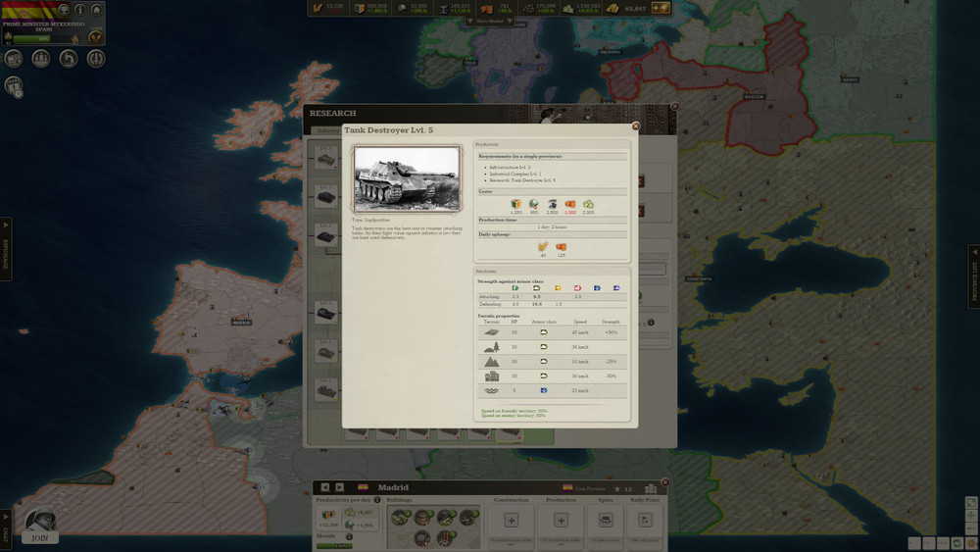Click the tank destroyer photo thumbnail
Image resolution: width=980 pixels, height=552 pixels.
406,179
